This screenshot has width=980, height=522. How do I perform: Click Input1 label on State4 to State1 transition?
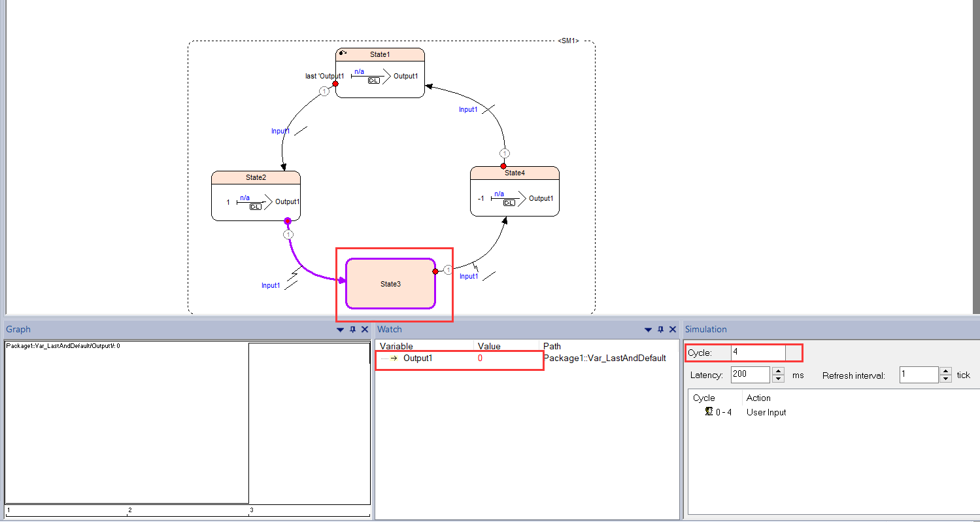click(x=468, y=109)
